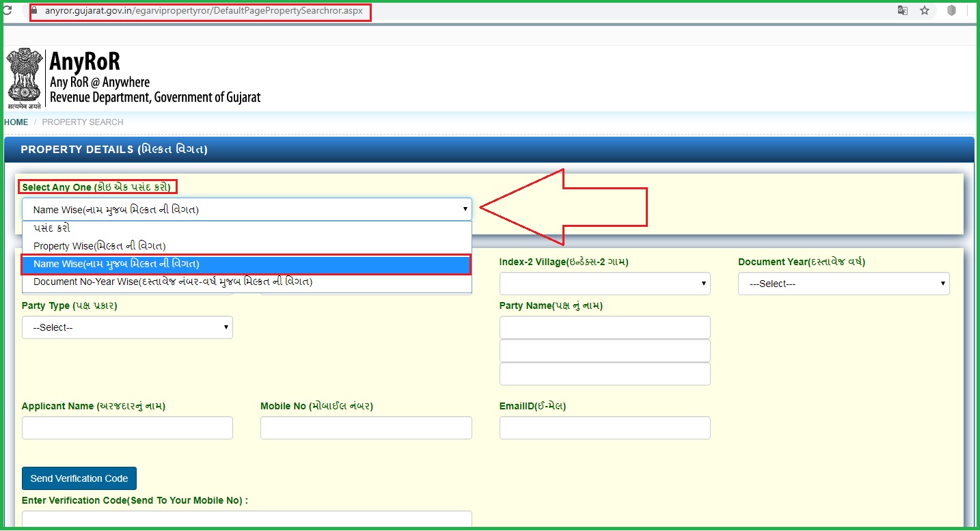Click the translate page icon
The height and width of the screenshot is (531, 980).
coord(903,11)
